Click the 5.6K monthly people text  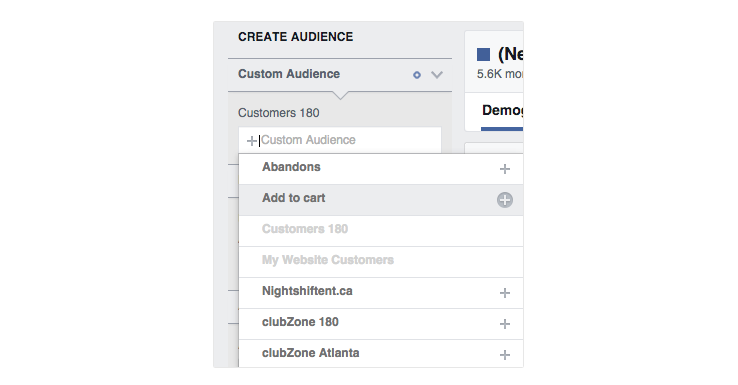coord(500,74)
